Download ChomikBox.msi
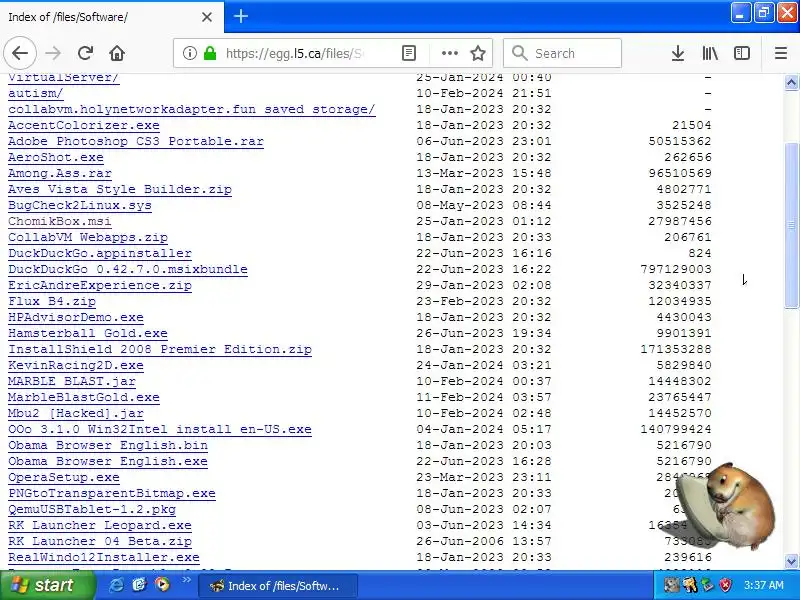The image size is (800, 600). coord(60,221)
